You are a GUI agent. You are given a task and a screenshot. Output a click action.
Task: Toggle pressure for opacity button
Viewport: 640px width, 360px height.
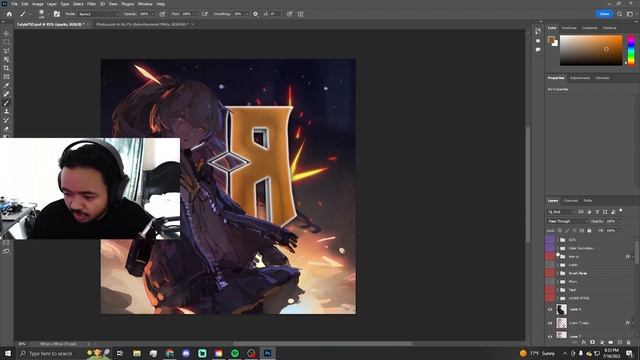point(162,14)
